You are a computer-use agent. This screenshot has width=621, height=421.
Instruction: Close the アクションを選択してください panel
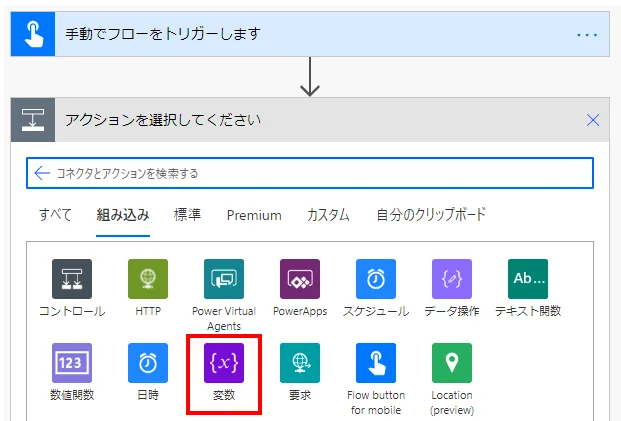tap(593, 120)
